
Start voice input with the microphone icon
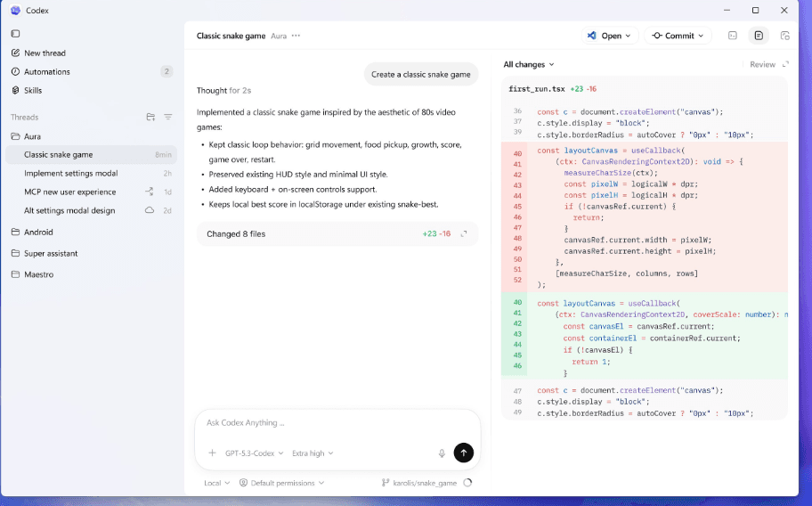pyautogui.click(x=442, y=453)
